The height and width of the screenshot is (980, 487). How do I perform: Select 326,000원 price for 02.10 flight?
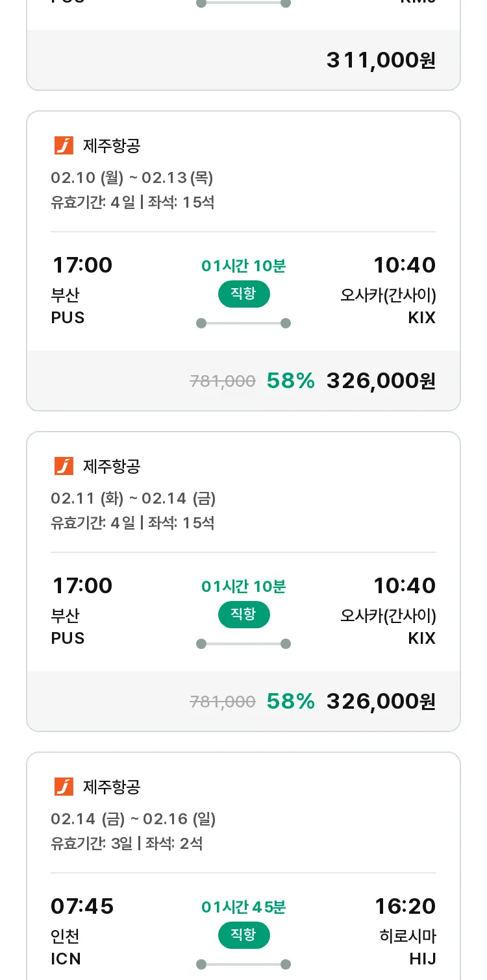point(381,381)
